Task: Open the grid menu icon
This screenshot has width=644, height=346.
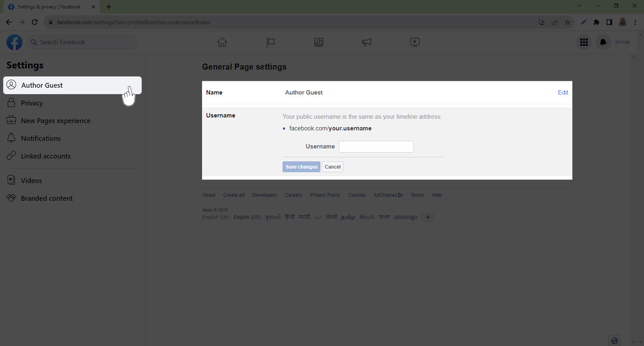Action: coord(584,42)
